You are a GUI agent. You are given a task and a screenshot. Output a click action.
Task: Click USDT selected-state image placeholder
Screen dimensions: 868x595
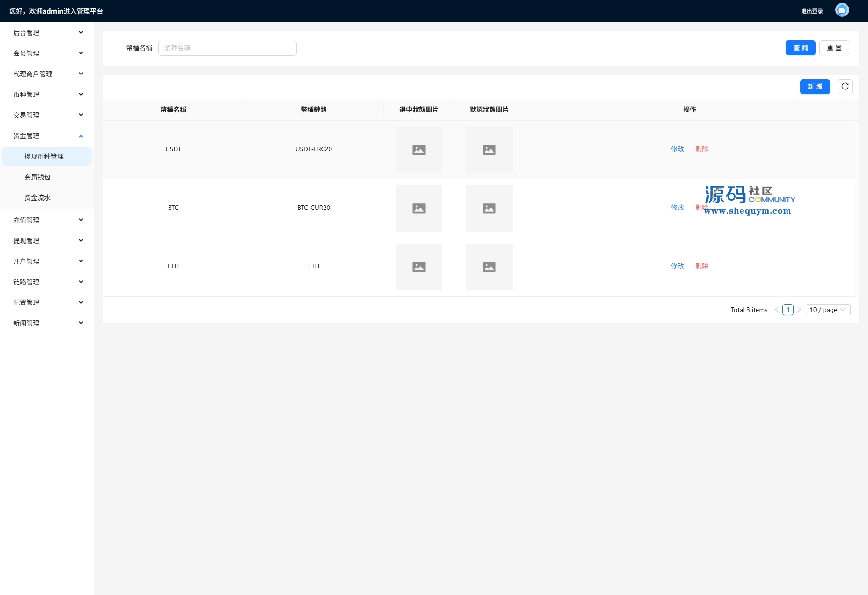[419, 150]
